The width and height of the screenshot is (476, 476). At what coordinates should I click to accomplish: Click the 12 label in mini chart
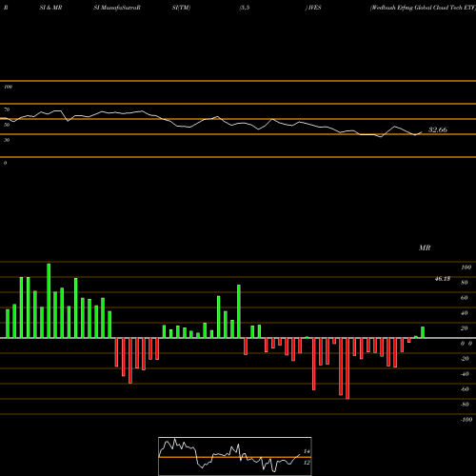(x=307, y=463)
